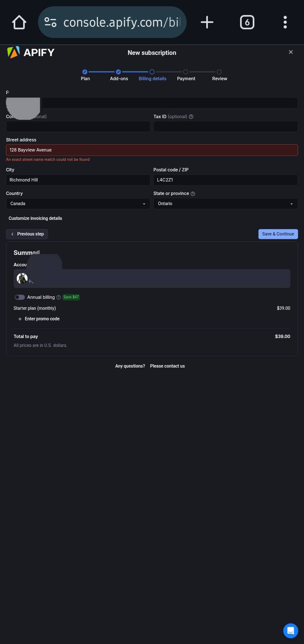Click Enter promo code link

coord(39,319)
